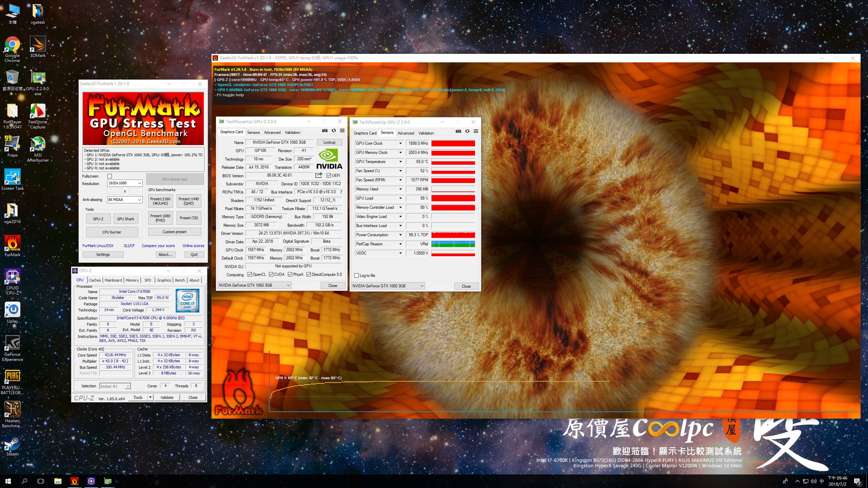Open the Google Chrome desktop icon
Viewport: 868px width, 488px height.
(x=12, y=49)
